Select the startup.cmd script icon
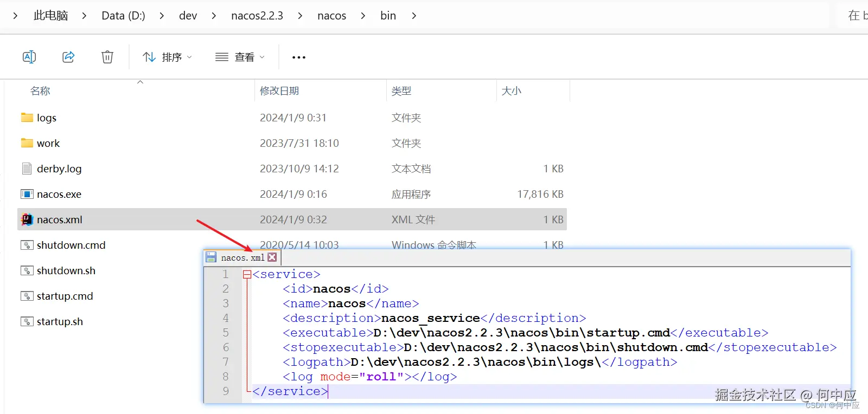The height and width of the screenshot is (414, 868). coord(27,296)
